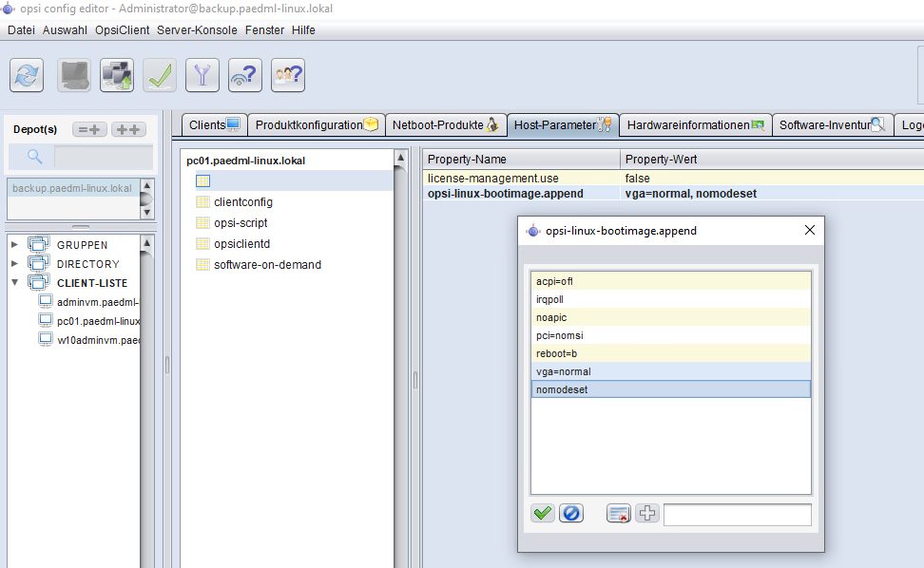This screenshot has width=924, height=568.
Task: Select 'acpi=off' in the dialog list
Action: coord(670,281)
